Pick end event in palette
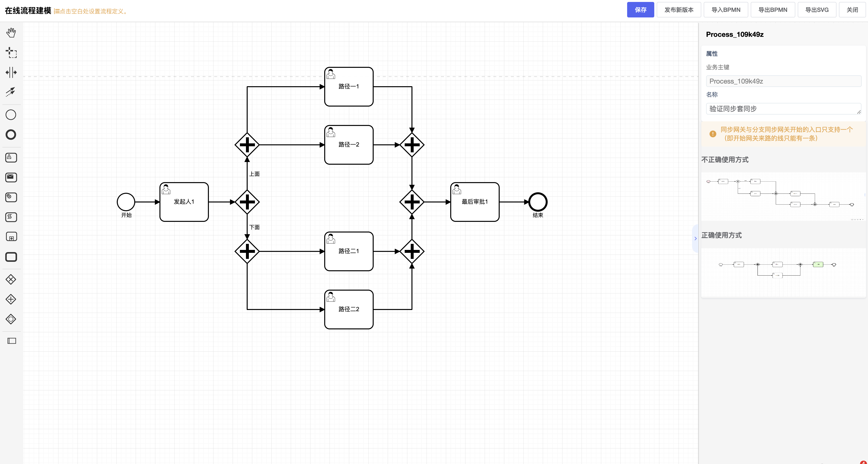868x464 pixels. [11, 135]
